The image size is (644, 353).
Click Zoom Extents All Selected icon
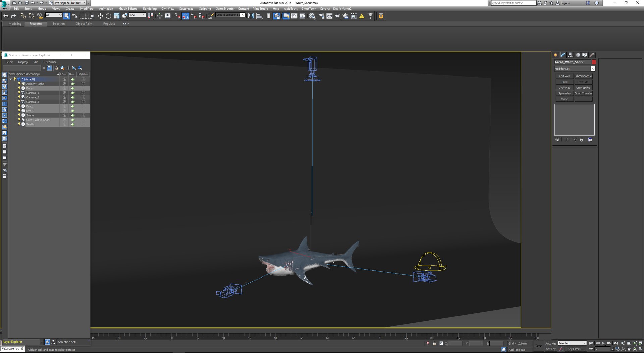pos(640,343)
